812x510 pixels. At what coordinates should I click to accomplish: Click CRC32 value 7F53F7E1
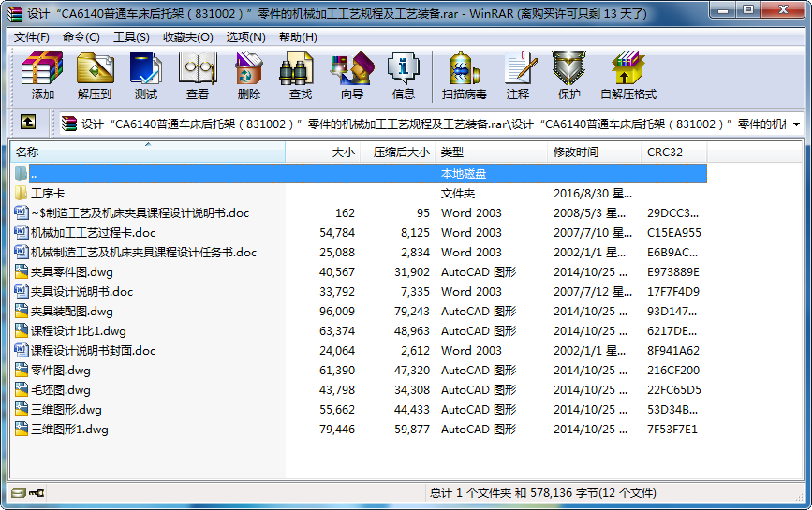pyautogui.click(x=672, y=430)
